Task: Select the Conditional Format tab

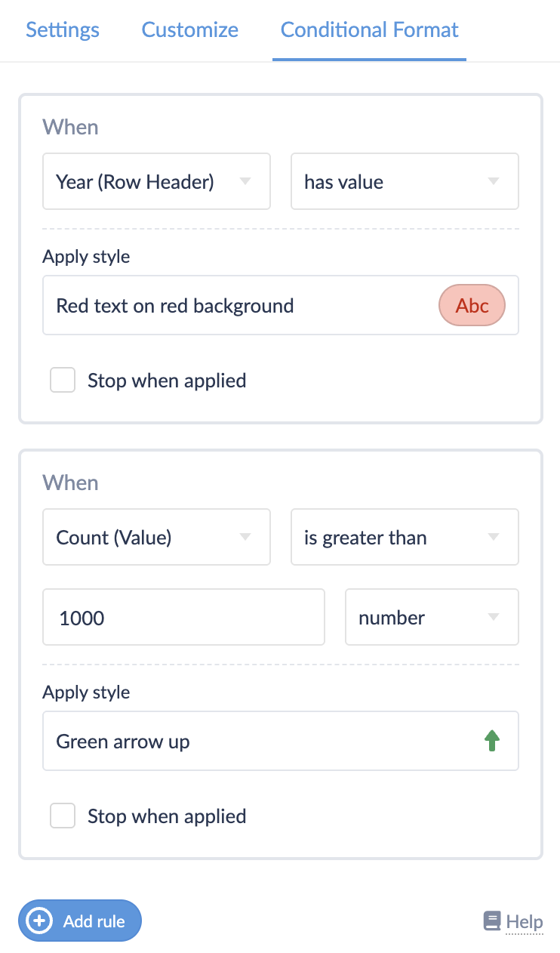Action: click(x=370, y=30)
